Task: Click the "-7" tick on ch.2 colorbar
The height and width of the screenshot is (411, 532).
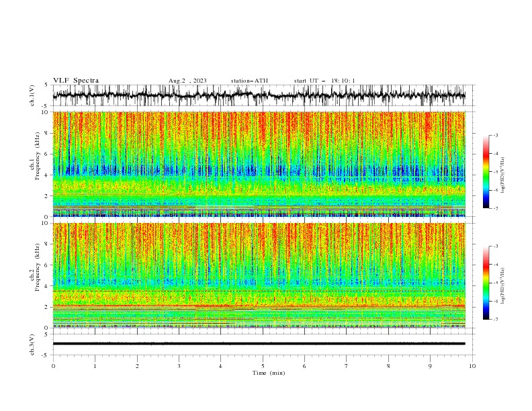Action: tap(496, 319)
